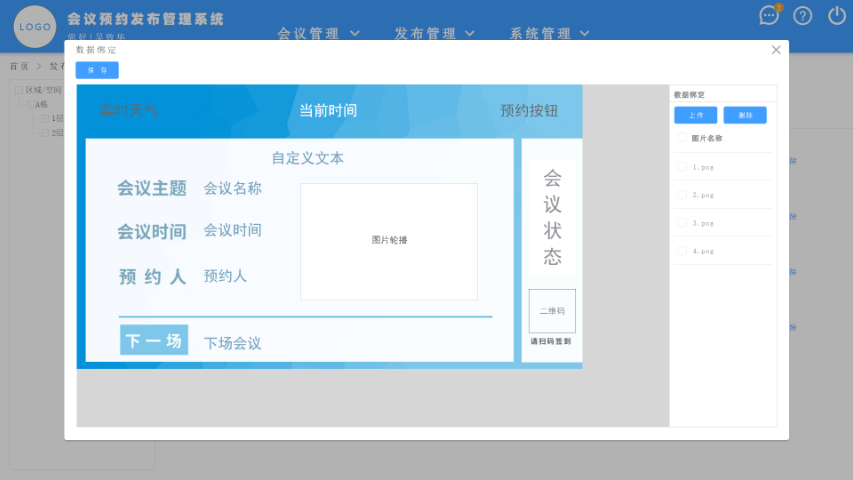Viewport: 853px width, 480px height.
Task: Close the 数据绑定 dialog
Action: pyautogui.click(x=776, y=49)
